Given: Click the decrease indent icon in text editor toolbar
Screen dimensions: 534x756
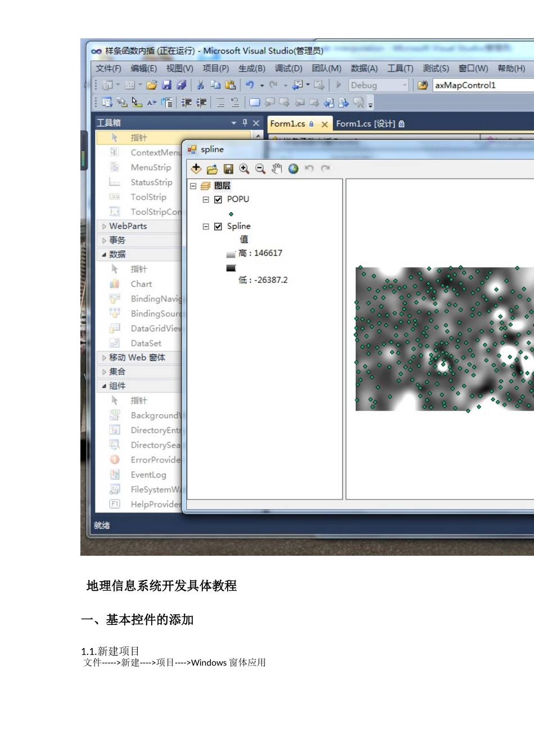Looking at the screenshot, I should 187,102.
